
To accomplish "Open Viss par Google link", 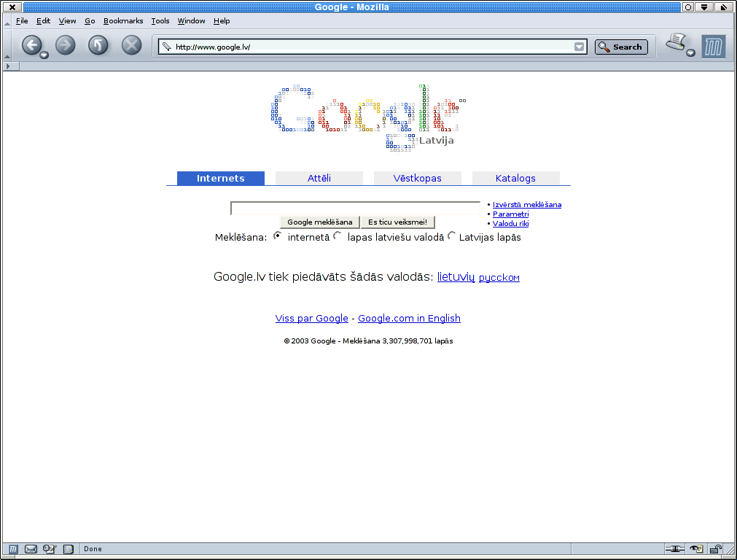I will click(x=311, y=319).
